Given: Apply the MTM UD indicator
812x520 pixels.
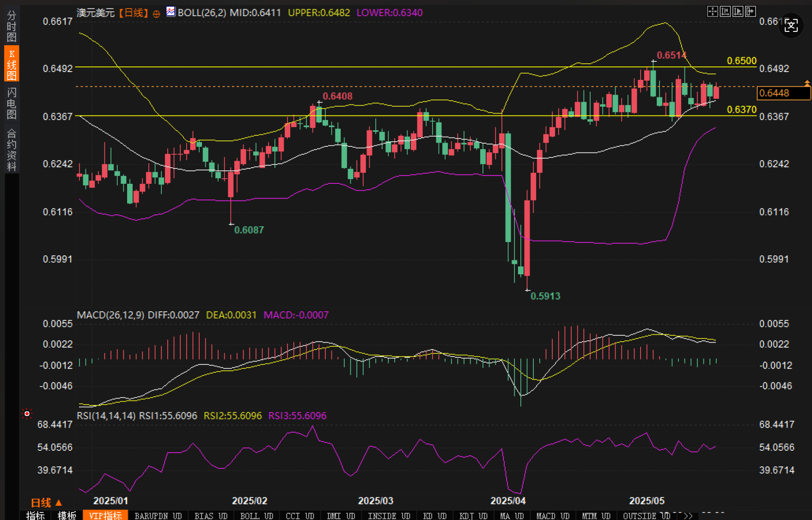Looking at the screenshot, I should click(596, 516).
